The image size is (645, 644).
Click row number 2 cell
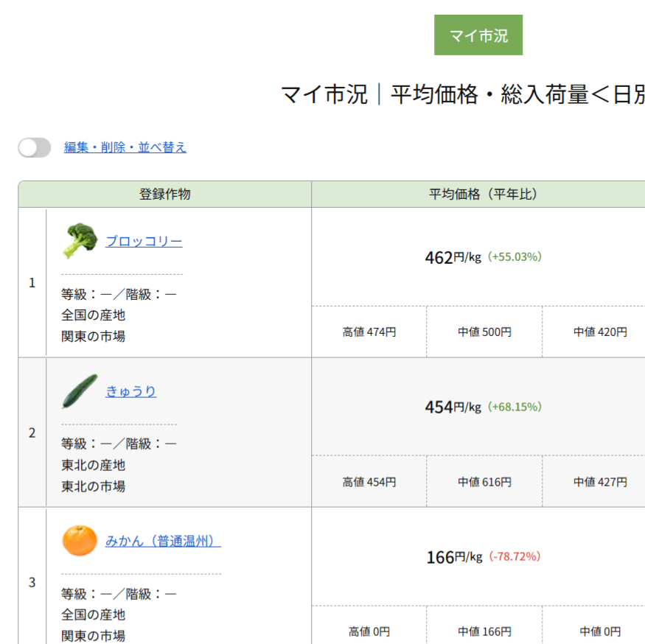click(x=32, y=433)
